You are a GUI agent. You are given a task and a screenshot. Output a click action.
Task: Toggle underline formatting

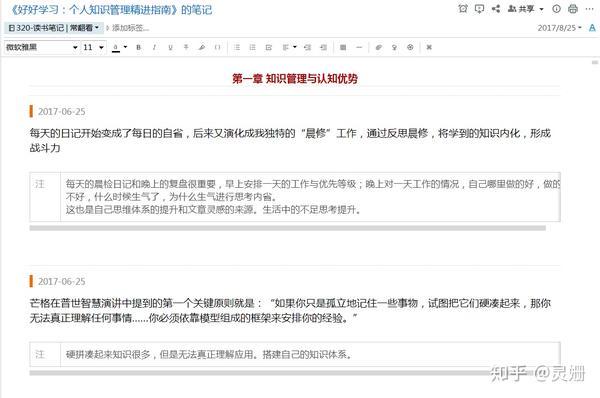pos(170,47)
